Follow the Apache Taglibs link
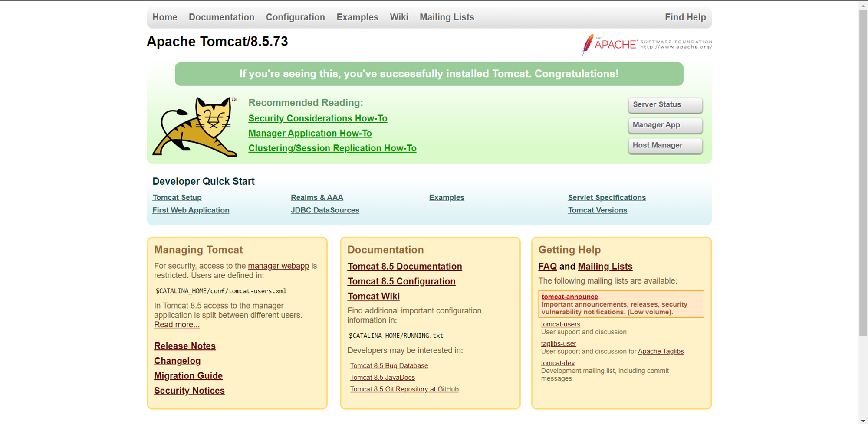The height and width of the screenshot is (424, 868). pos(661,352)
